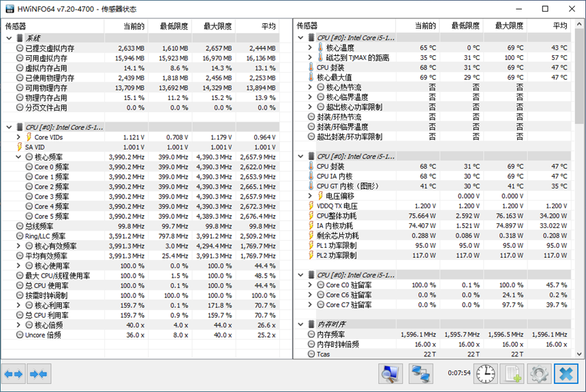Expand the 核心倍频 row
Screen dimensions: 586x392
pos(18,325)
